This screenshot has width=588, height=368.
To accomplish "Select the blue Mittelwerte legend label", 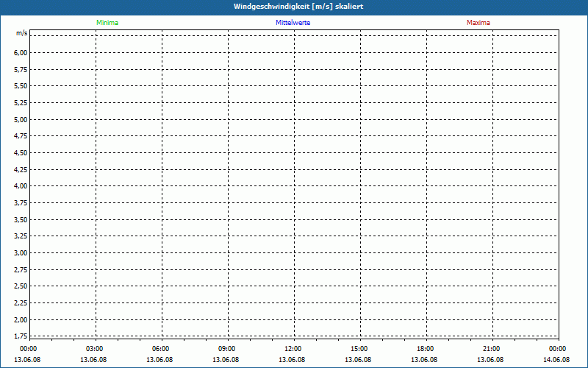I will click(293, 23).
